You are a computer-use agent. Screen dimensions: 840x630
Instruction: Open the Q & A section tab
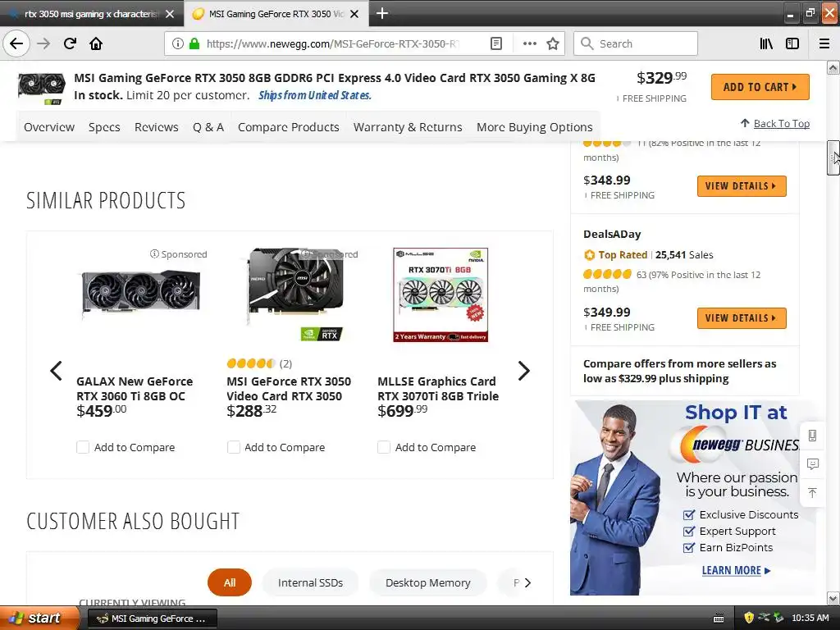coord(208,127)
